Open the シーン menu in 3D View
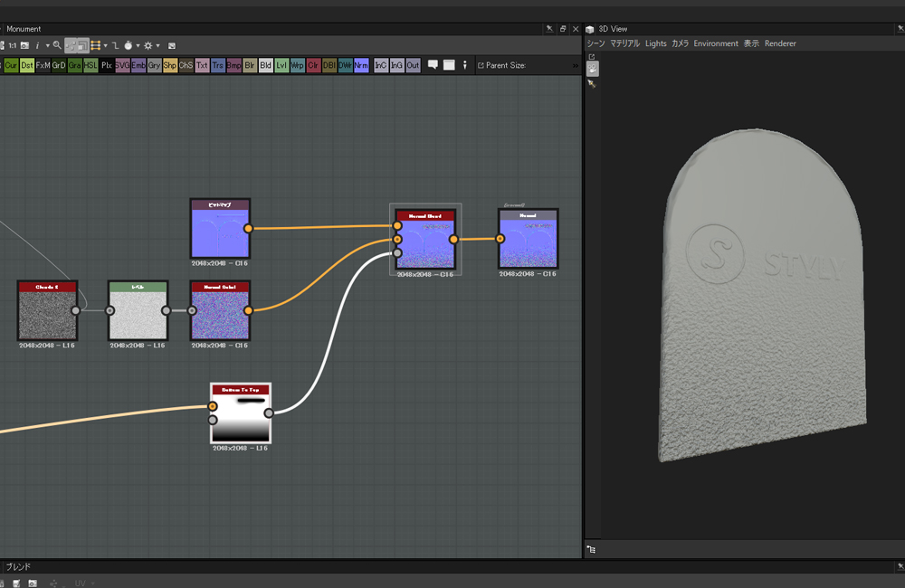This screenshot has height=588, width=905. click(595, 43)
